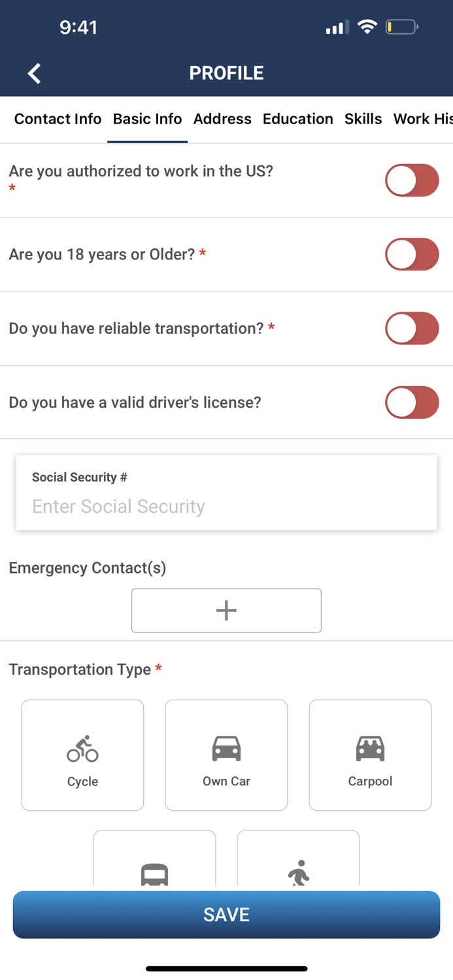
Task: Select the bus transportation icon
Action: click(x=154, y=874)
